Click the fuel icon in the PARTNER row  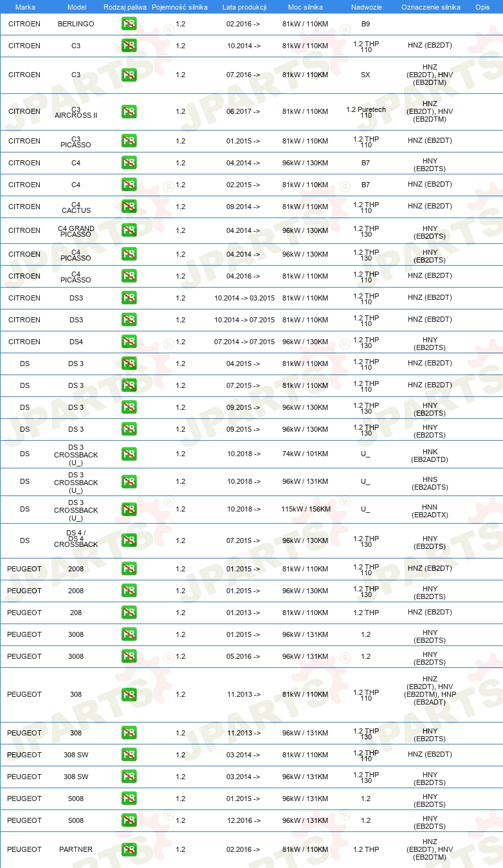(x=129, y=850)
